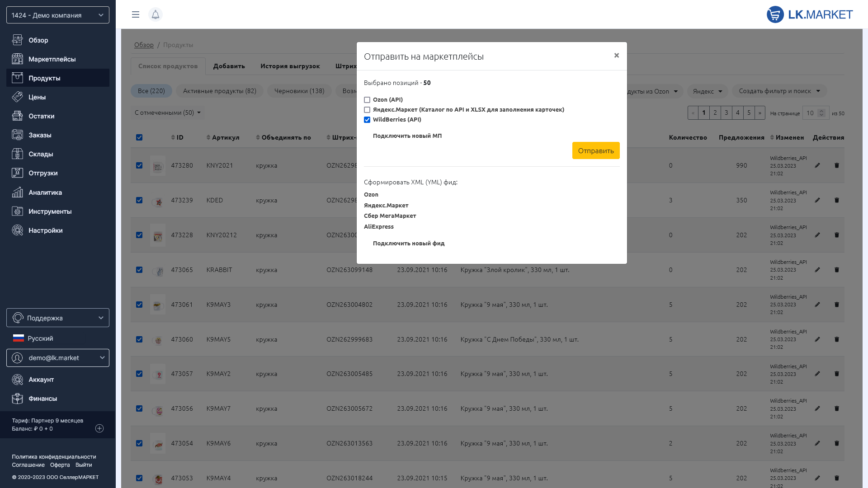The image size is (868, 488).
Task: Go to Склады sidebar icon
Action: [x=17, y=154]
